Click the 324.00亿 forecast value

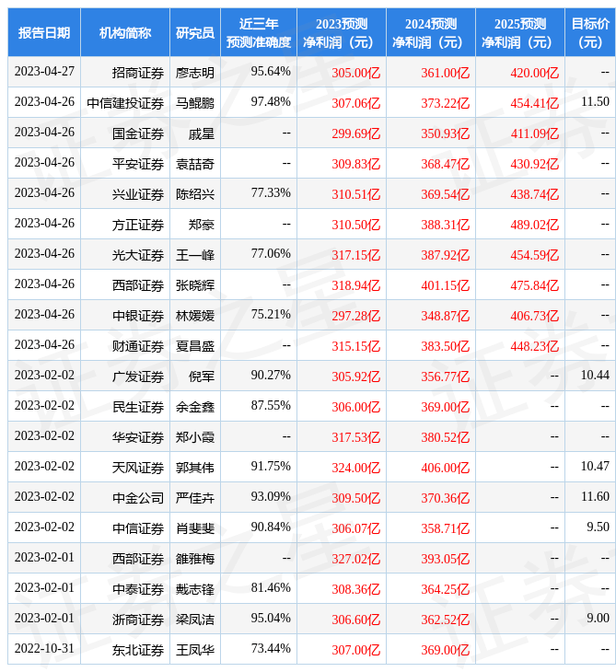click(355, 468)
